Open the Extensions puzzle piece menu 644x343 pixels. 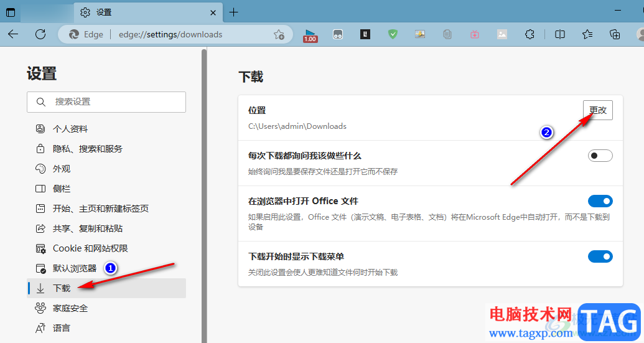pos(530,34)
